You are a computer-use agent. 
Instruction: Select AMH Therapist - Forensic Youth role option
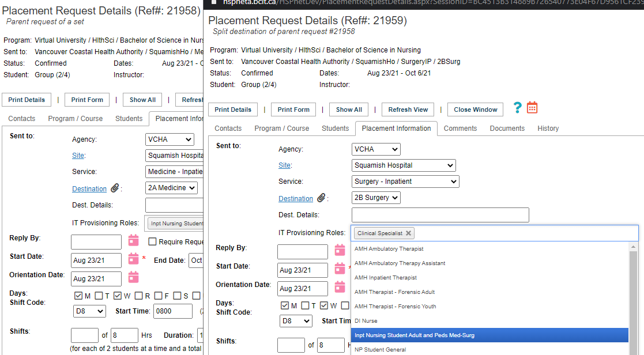(489, 306)
